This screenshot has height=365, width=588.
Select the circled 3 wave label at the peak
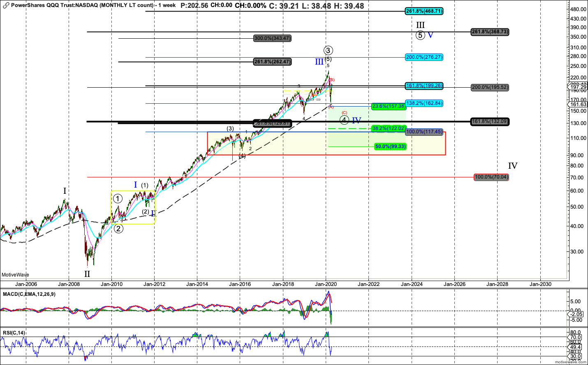328,51
